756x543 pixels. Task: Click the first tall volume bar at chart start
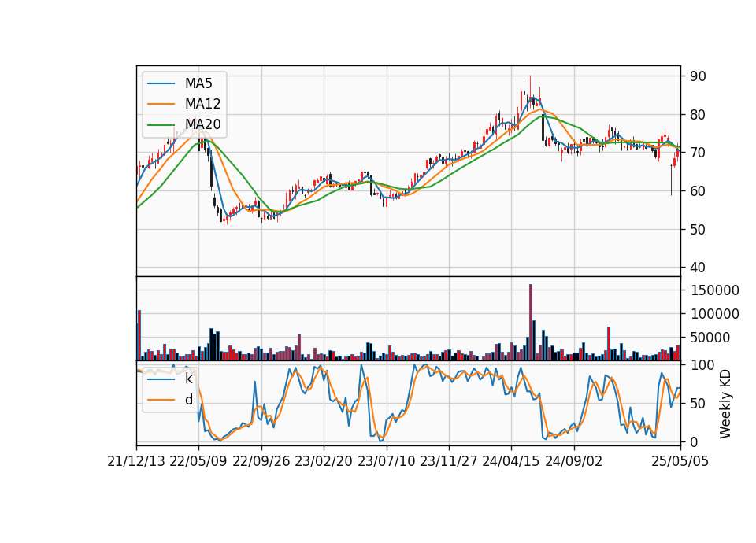pyautogui.click(x=139, y=335)
